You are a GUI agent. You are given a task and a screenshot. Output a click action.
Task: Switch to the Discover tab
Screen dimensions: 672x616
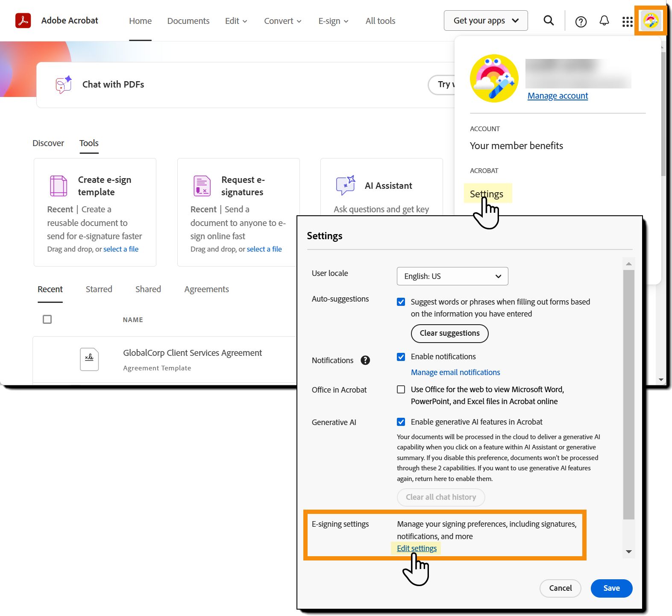coord(48,143)
